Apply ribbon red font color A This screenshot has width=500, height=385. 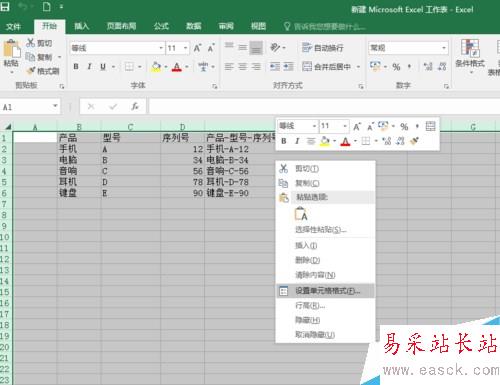coord(177,67)
